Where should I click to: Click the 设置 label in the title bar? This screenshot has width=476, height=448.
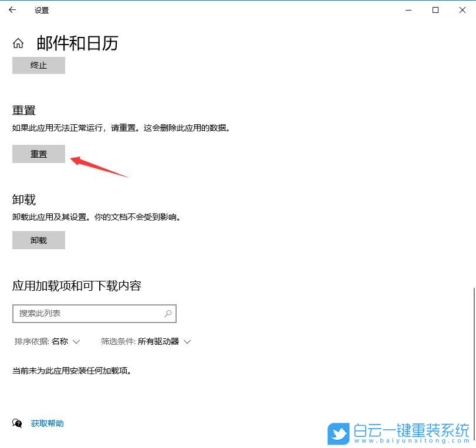(41, 10)
